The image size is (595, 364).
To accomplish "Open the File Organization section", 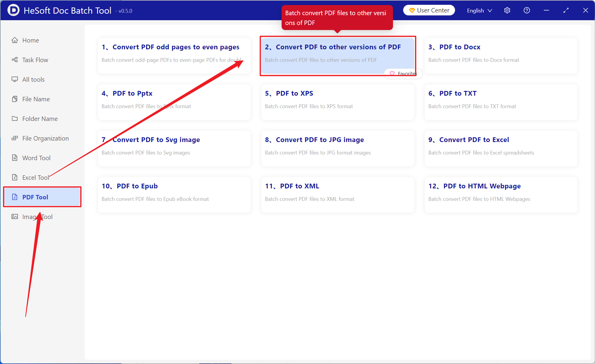I will (x=42, y=138).
